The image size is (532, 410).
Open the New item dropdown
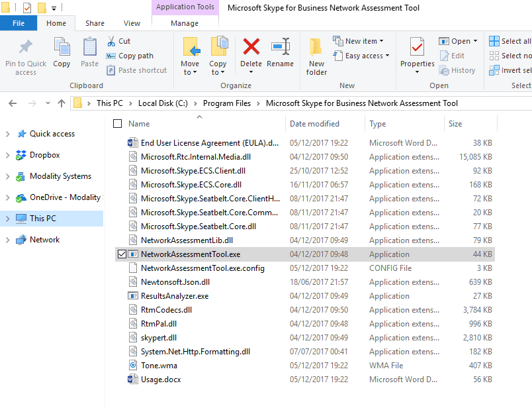click(361, 41)
